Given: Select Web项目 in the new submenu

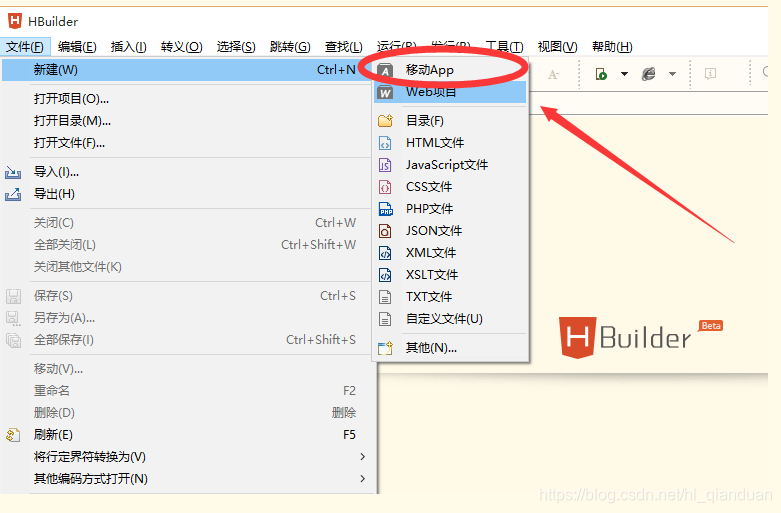Looking at the screenshot, I should coord(450,92).
